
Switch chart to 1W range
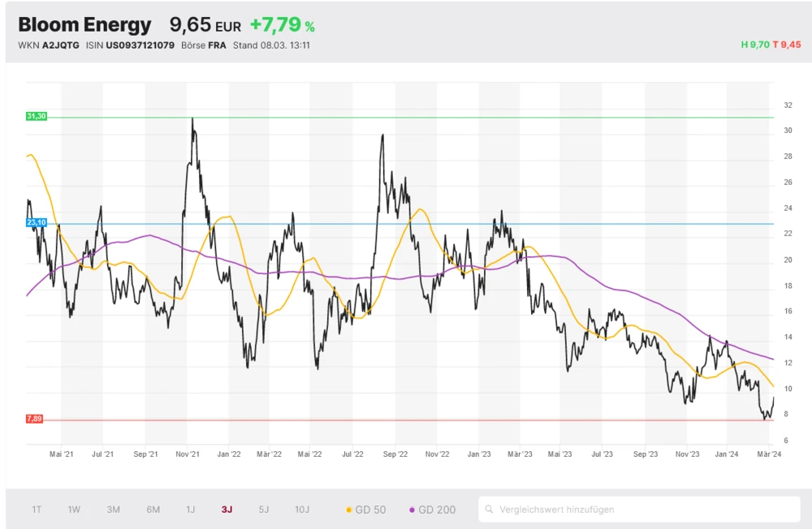pos(74,510)
